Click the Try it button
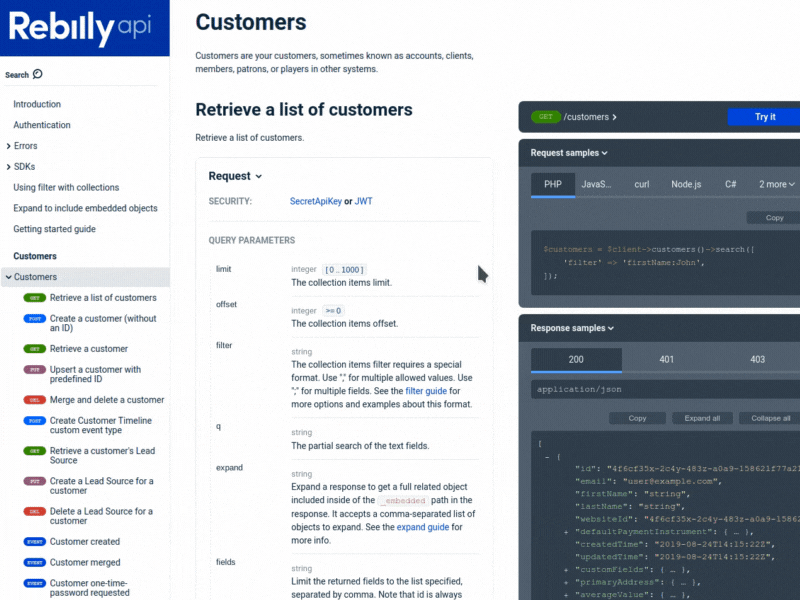The height and width of the screenshot is (600, 800). (x=764, y=117)
